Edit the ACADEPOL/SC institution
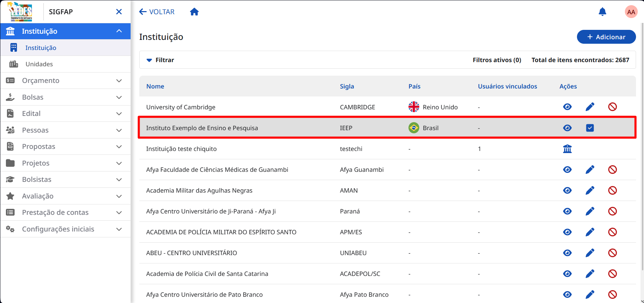This screenshot has height=303, width=644. pos(590,274)
